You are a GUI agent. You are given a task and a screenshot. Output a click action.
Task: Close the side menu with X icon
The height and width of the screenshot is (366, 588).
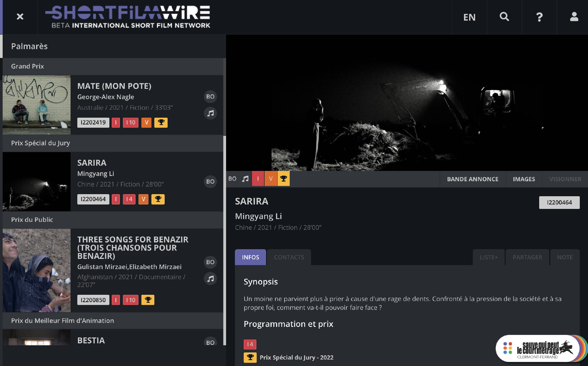(20, 17)
